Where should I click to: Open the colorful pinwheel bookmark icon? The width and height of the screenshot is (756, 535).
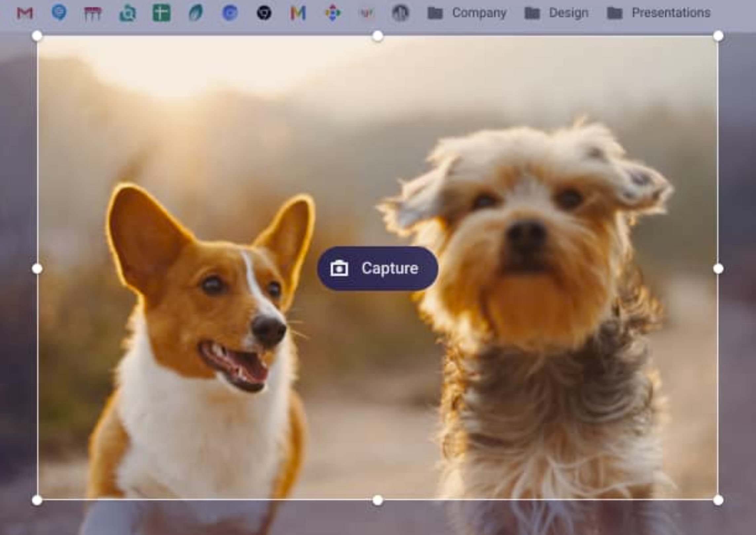pyautogui.click(x=333, y=14)
